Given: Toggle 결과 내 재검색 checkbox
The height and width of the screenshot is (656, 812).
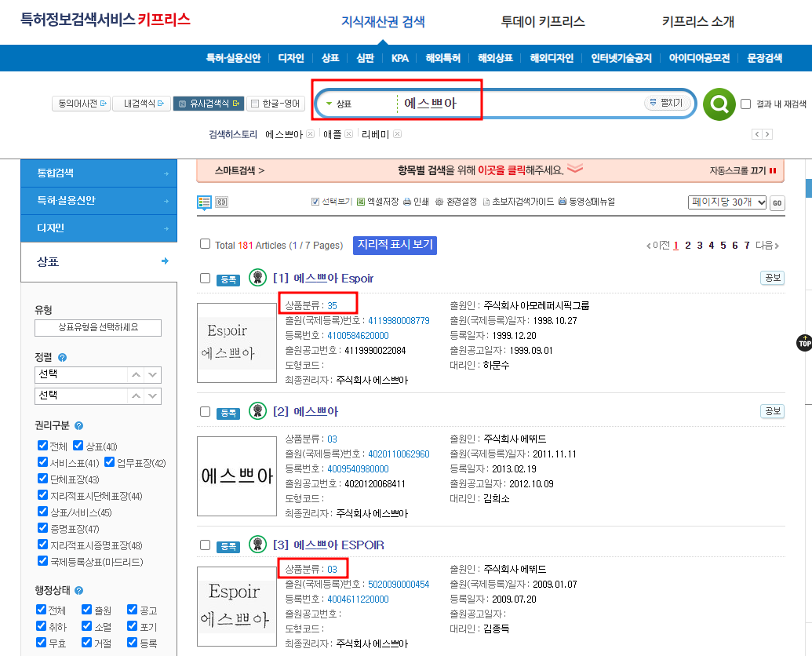Looking at the screenshot, I should pos(746,104).
